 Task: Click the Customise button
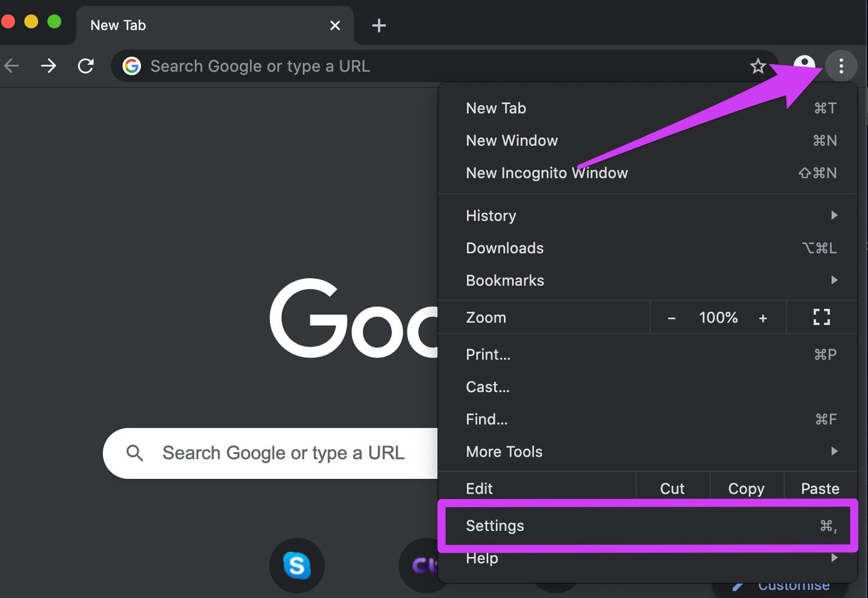tap(781, 585)
